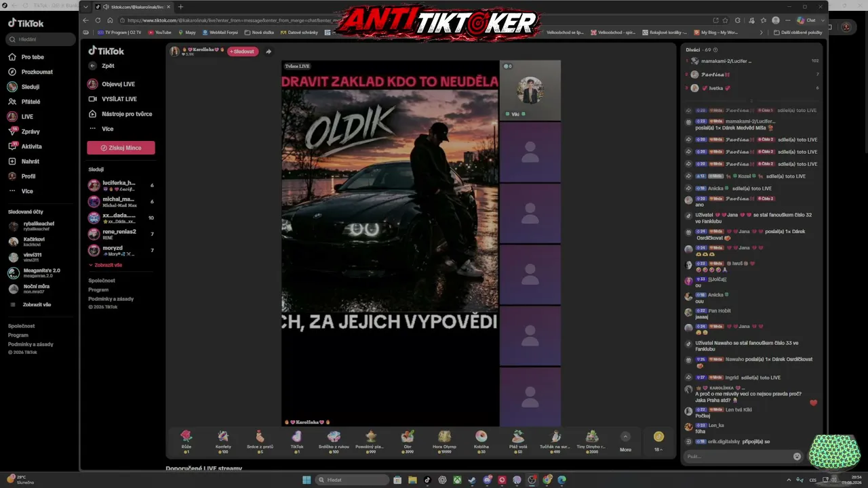
Task: Click the Zpět back arrow
Action: pyautogui.click(x=93, y=66)
